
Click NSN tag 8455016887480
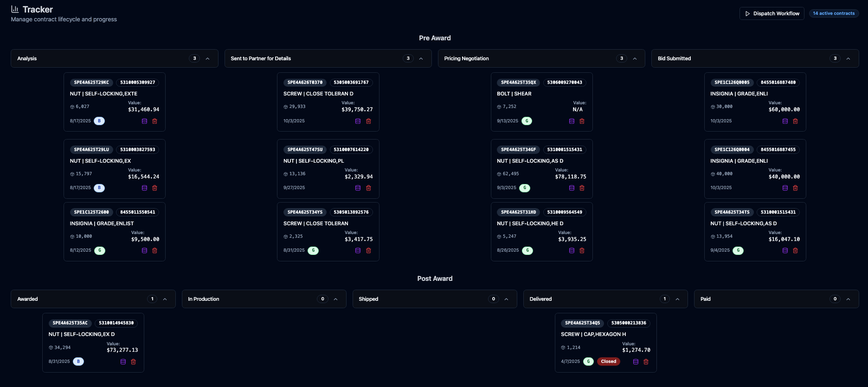pyautogui.click(x=778, y=82)
